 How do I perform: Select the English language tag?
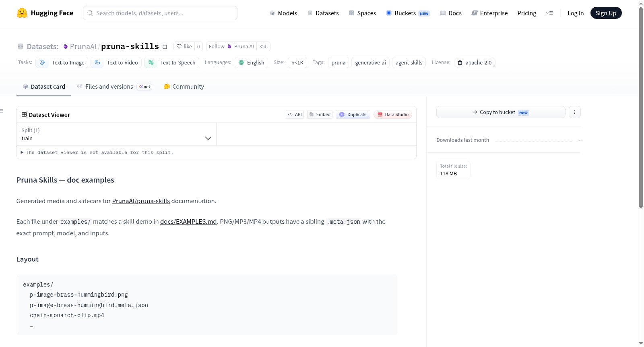pyautogui.click(x=252, y=62)
